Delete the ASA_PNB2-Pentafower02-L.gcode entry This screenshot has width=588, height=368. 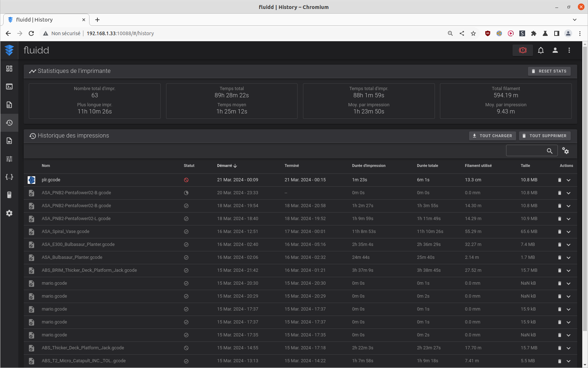560,219
